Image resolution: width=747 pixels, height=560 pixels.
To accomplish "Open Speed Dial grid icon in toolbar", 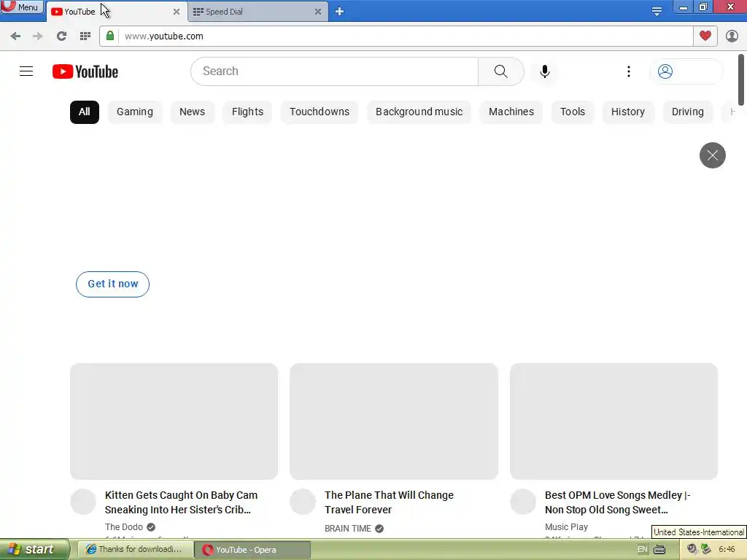I will click(x=85, y=36).
